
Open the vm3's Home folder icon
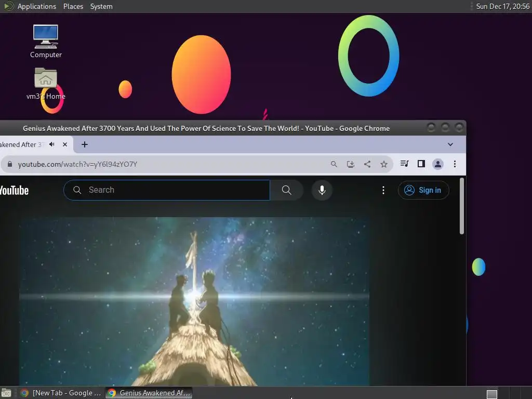coord(46,84)
